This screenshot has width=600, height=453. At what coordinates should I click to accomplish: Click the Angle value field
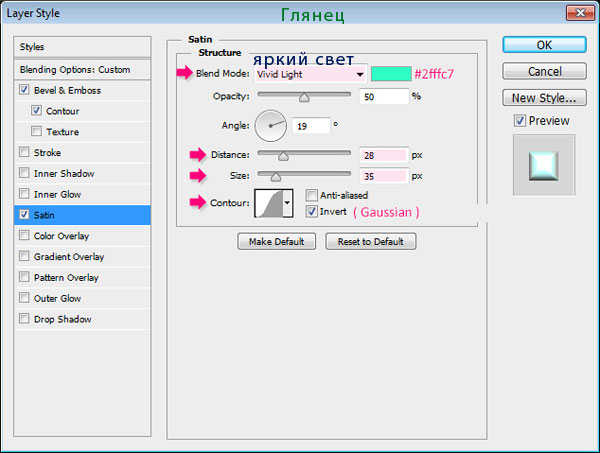(311, 126)
